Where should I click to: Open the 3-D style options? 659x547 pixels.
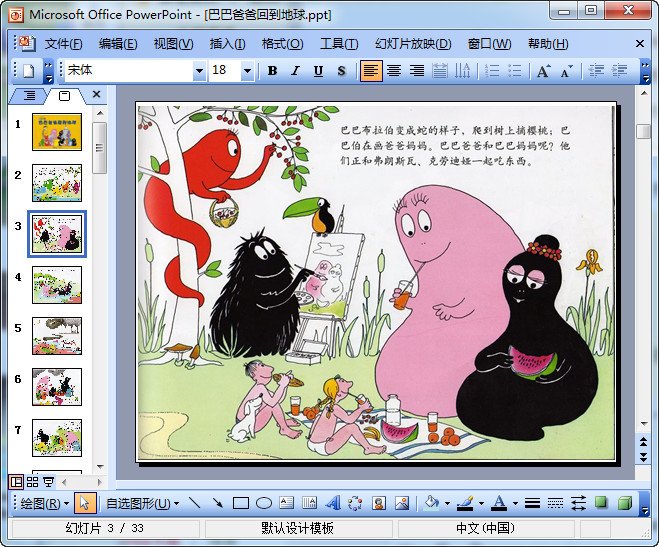625,502
